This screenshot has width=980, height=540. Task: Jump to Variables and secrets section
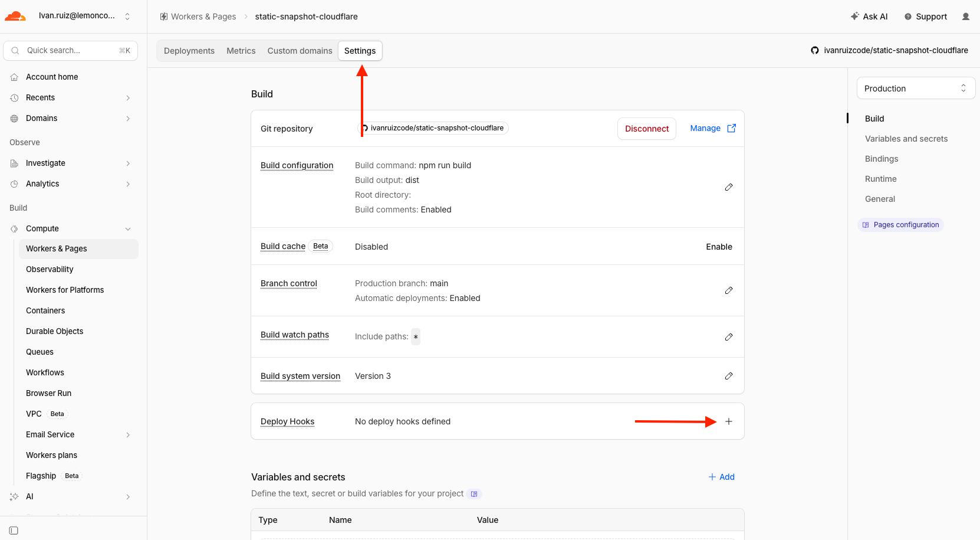tap(906, 139)
